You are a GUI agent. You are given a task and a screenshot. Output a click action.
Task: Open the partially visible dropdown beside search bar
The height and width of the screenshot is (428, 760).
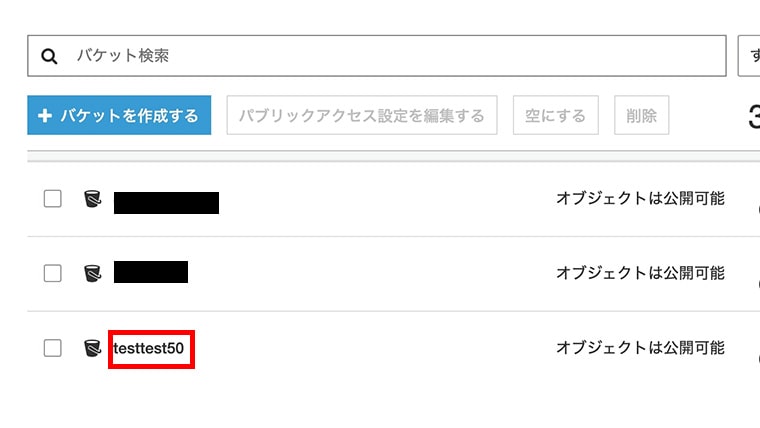pyautogui.click(x=749, y=56)
